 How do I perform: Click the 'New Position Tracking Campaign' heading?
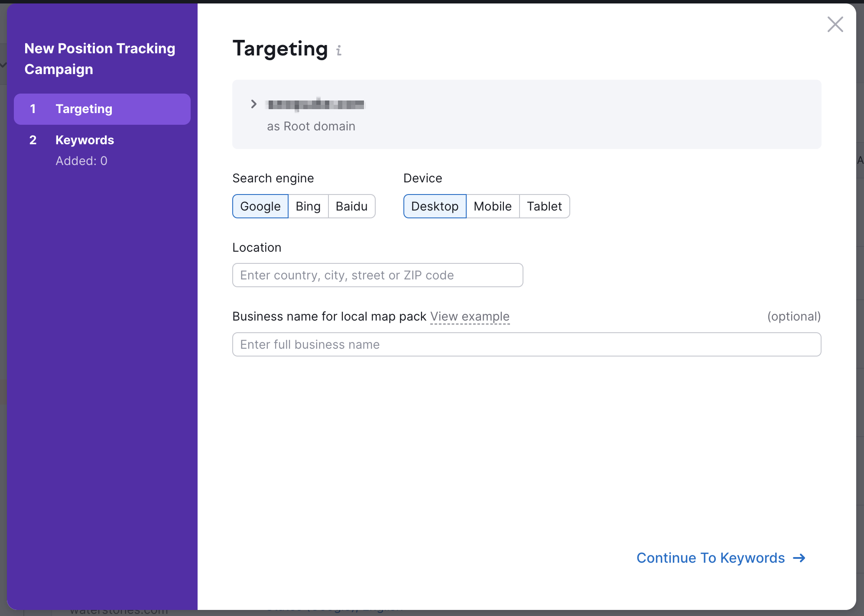click(x=100, y=59)
